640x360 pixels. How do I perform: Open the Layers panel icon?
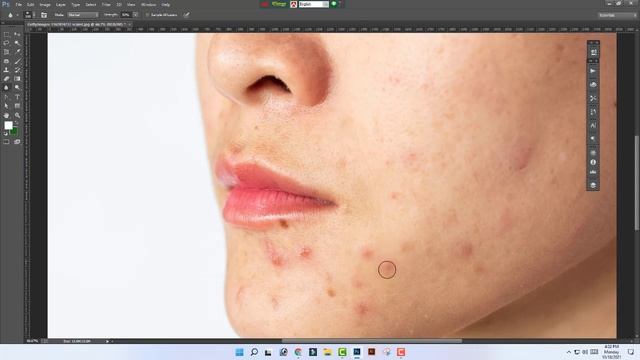point(593,185)
